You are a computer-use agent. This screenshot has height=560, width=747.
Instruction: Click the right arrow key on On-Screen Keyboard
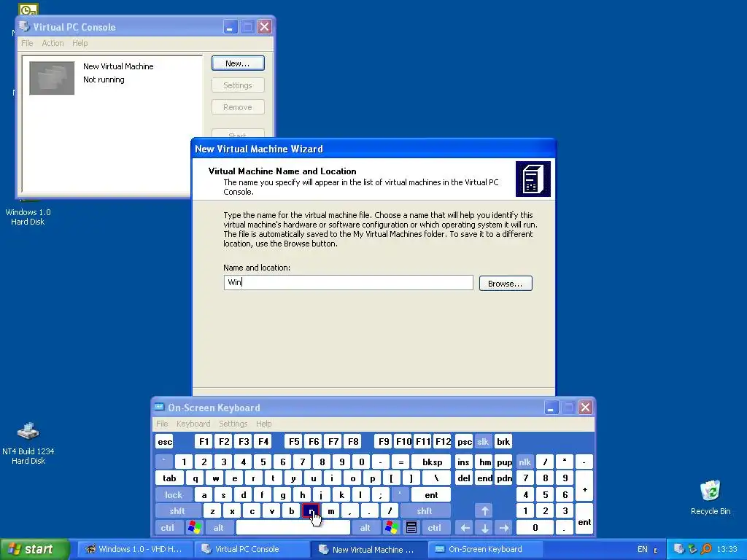point(504,527)
